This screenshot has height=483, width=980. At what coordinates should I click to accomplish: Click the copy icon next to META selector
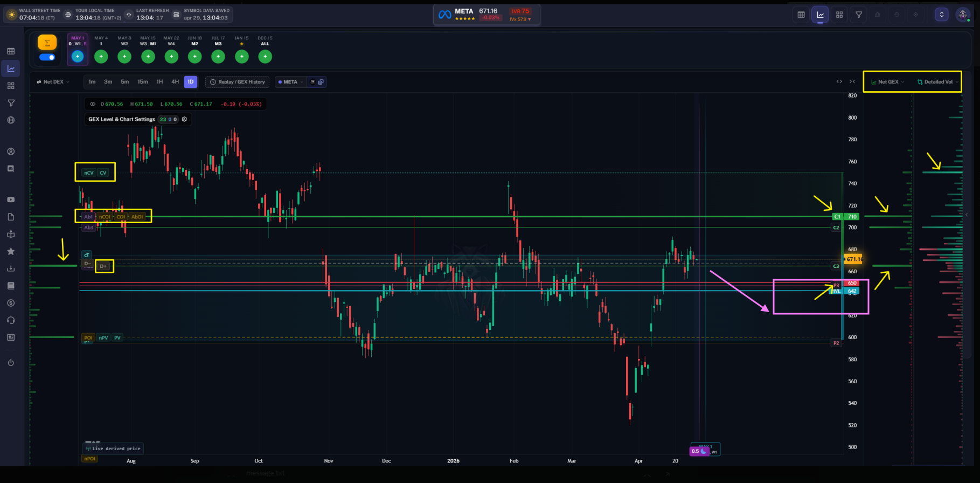point(321,82)
